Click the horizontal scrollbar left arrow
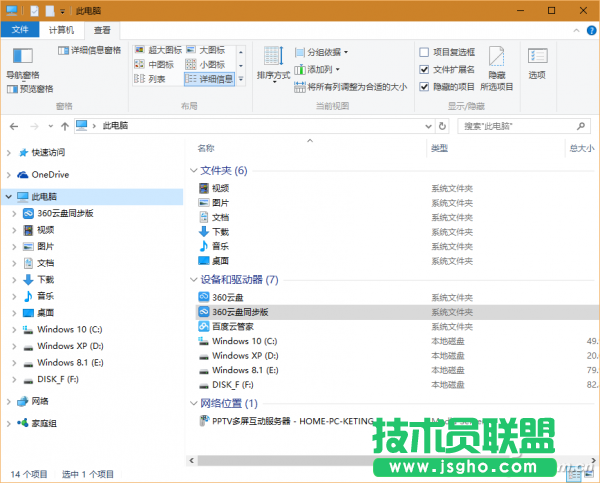This screenshot has height=483, width=600. (x=192, y=461)
